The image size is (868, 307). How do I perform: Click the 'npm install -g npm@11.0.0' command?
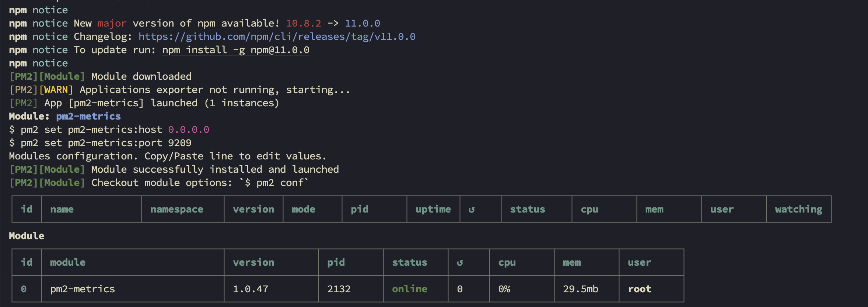[236, 50]
